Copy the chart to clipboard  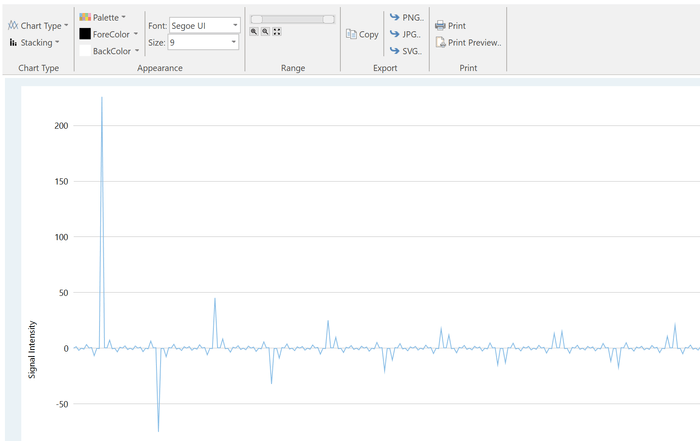(x=362, y=34)
